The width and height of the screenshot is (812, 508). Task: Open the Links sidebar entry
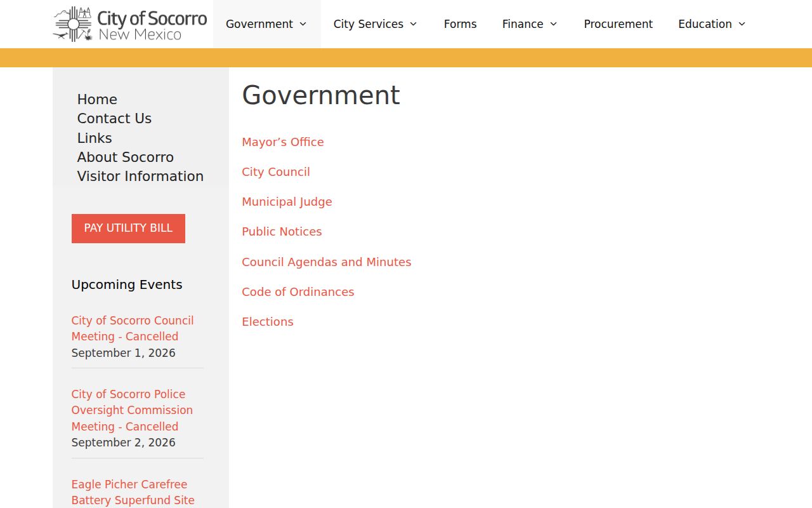tap(95, 138)
